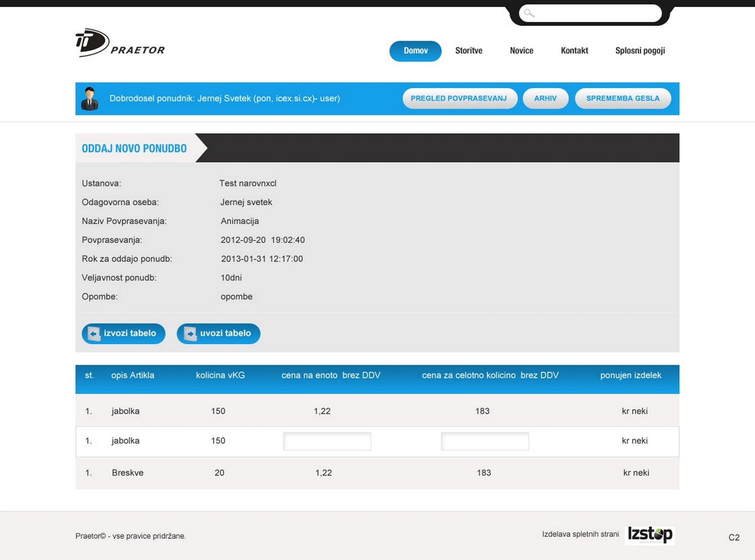Click 183 in the Breskve row
755x560 pixels.
coord(484,473)
